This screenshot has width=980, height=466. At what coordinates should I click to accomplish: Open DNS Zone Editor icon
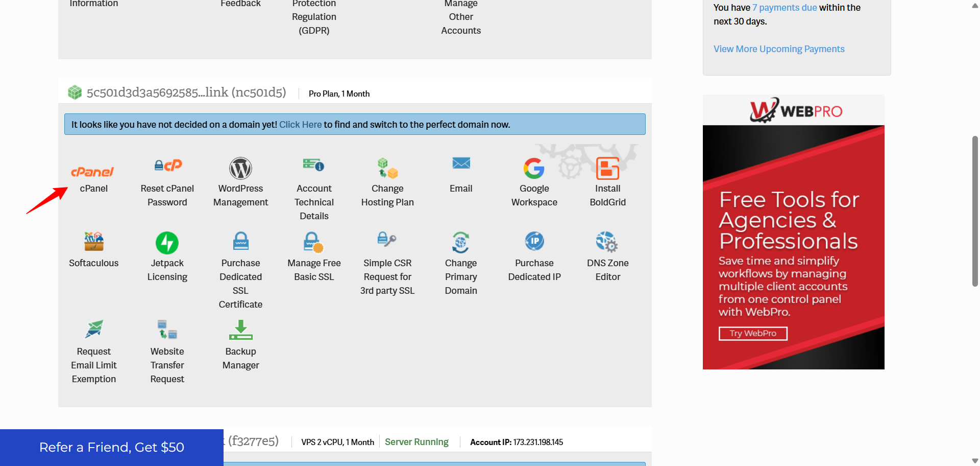[x=607, y=242]
